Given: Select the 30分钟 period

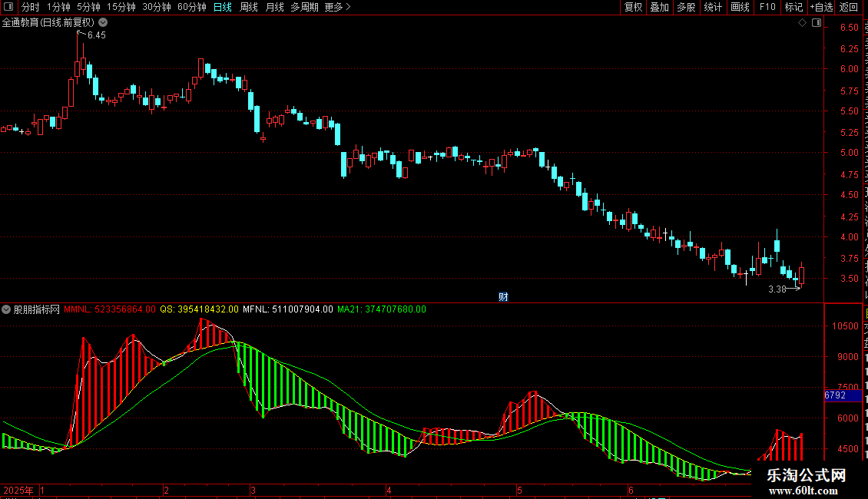Looking at the screenshot, I should (x=157, y=7).
